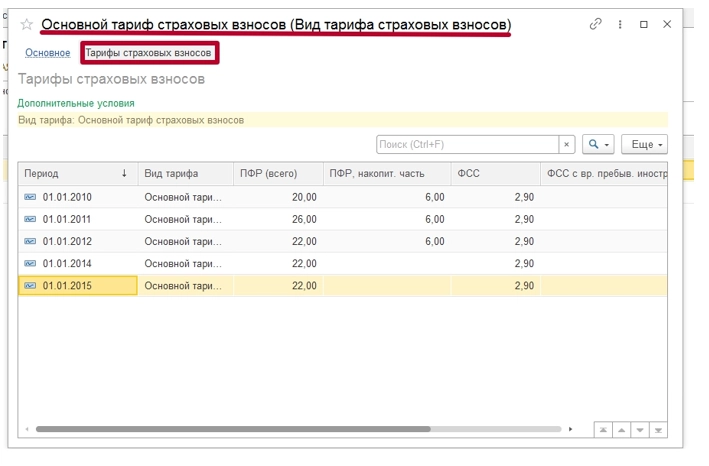Move up one record arrow

[x=622, y=430]
